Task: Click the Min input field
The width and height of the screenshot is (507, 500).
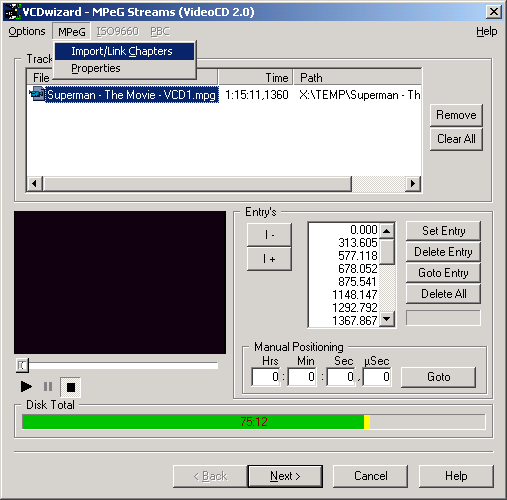Action: coord(302,377)
